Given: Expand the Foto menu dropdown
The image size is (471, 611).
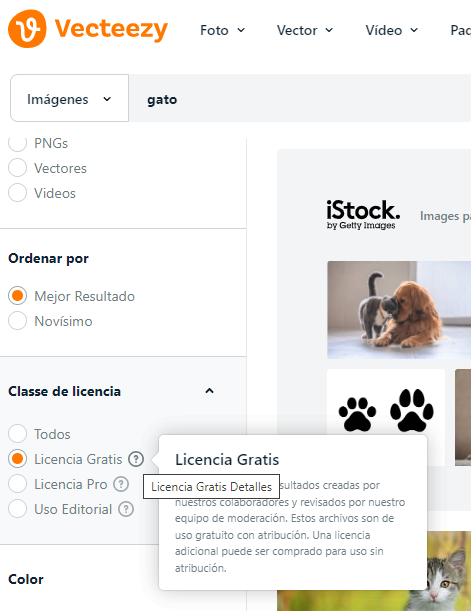Looking at the screenshot, I should tap(222, 30).
